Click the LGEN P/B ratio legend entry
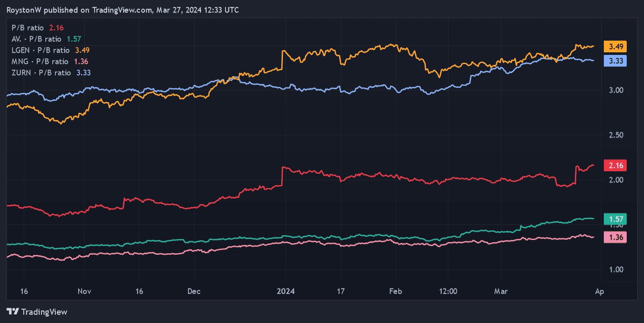 [51, 50]
